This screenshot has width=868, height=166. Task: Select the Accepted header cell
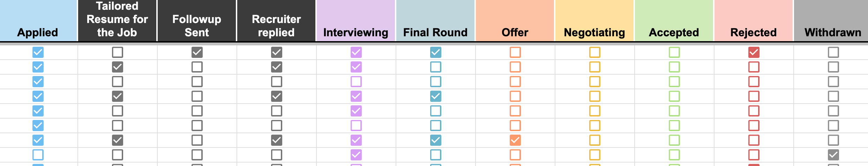[674, 21]
